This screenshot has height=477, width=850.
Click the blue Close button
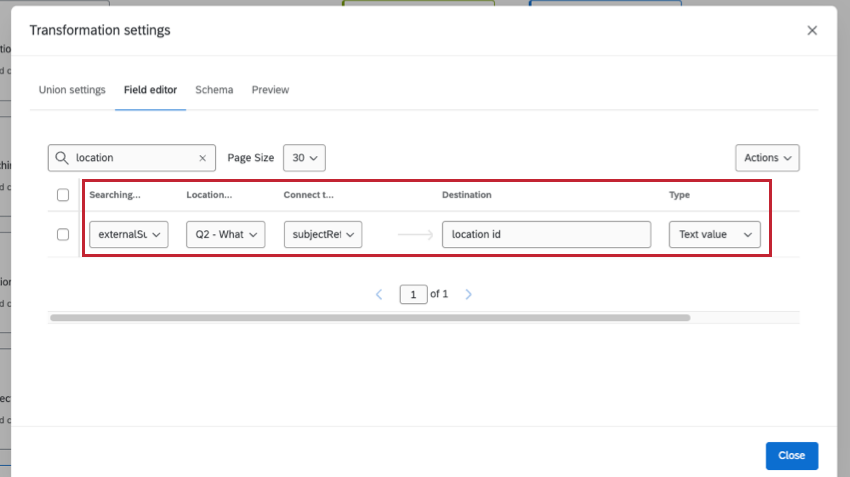tap(791, 455)
